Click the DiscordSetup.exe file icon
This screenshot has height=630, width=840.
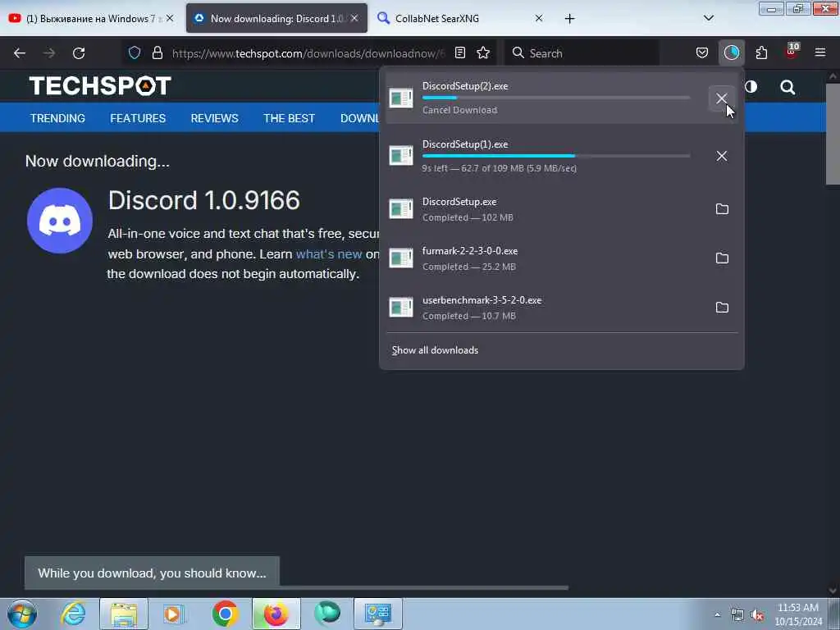pyautogui.click(x=401, y=209)
